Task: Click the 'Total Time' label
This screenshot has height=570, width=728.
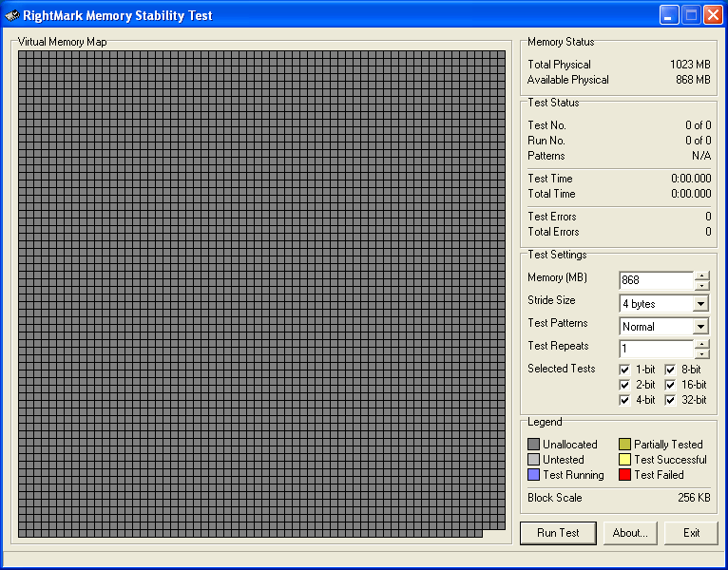Action: pos(551,194)
